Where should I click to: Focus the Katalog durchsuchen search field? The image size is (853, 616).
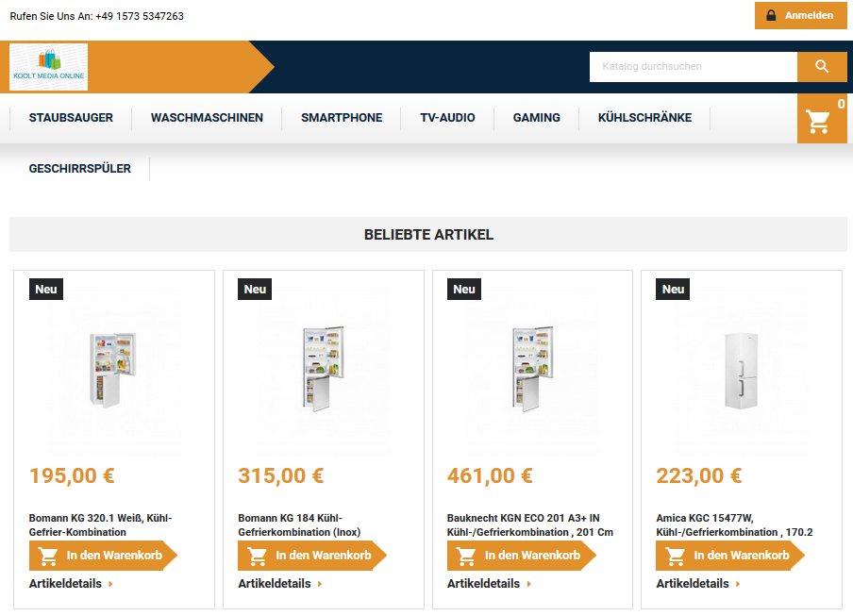(x=694, y=67)
